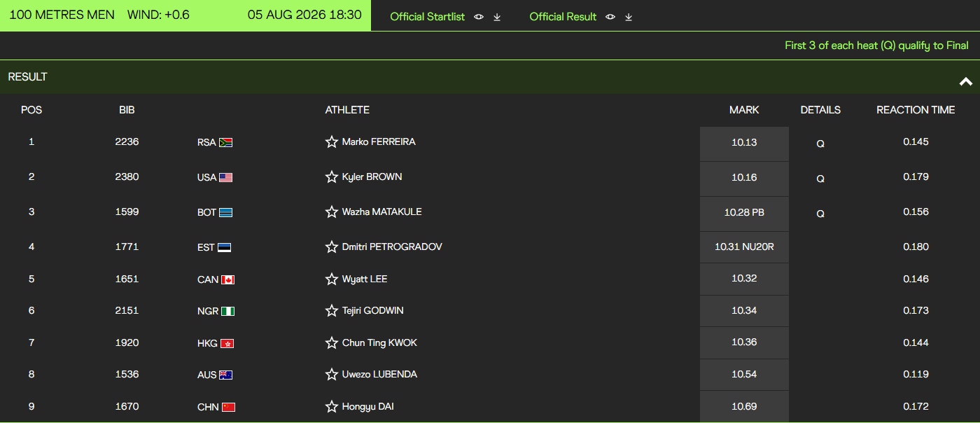The height and width of the screenshot is (423, 980).
Task: Click mark 10.31 NU20R cell
Action: (x=744, y=247)
